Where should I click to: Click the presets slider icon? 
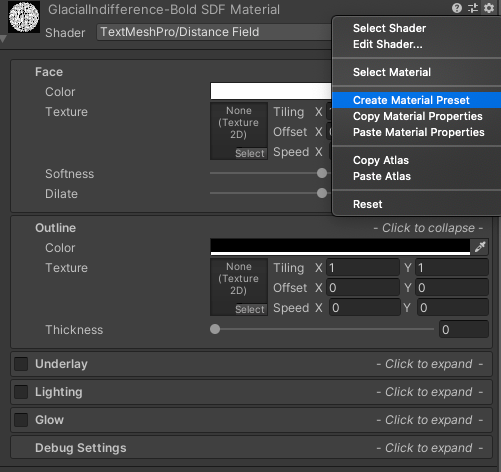pos(473,8)
